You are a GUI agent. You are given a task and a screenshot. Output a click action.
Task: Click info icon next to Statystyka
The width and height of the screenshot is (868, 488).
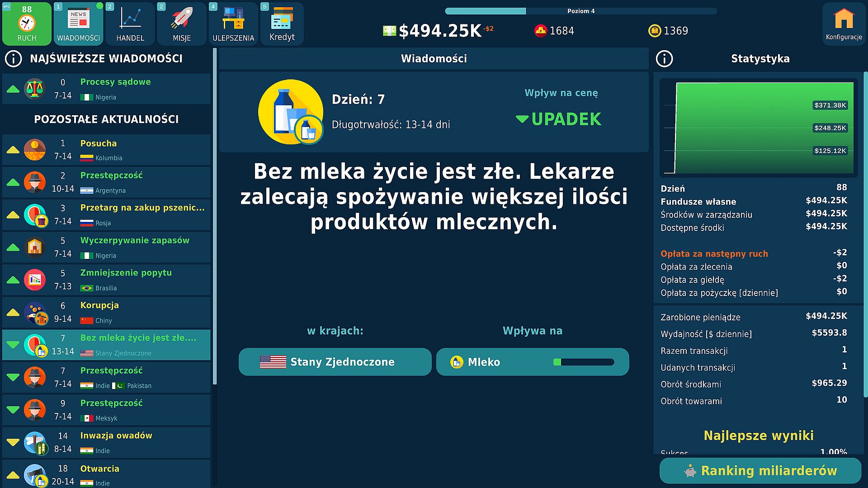tap(664, 59)
